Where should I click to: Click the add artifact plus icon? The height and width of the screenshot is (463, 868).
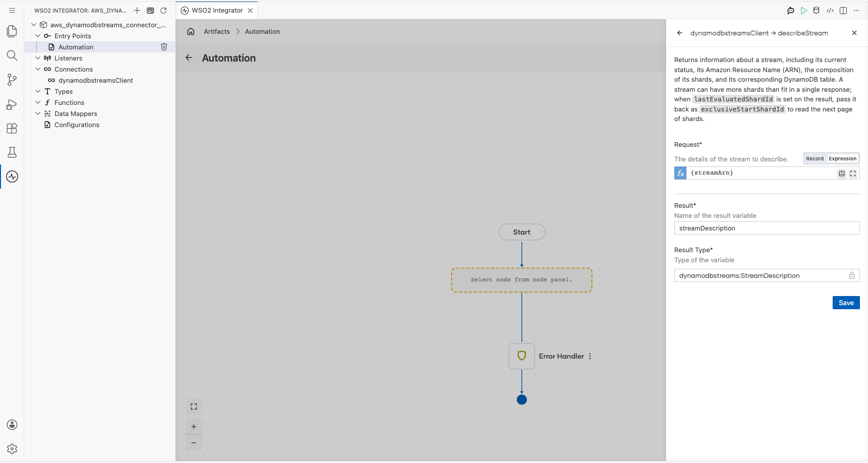[137, 10]
